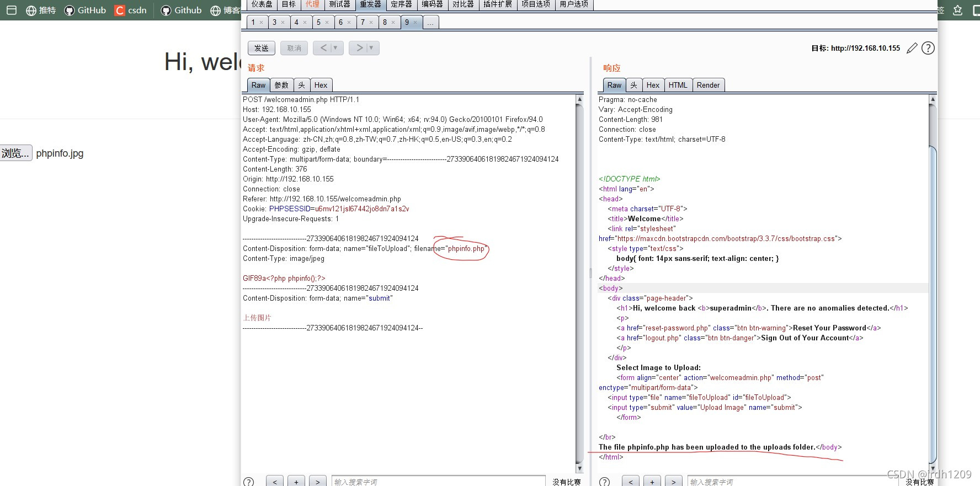Open the response 头 headers tab

634,85
